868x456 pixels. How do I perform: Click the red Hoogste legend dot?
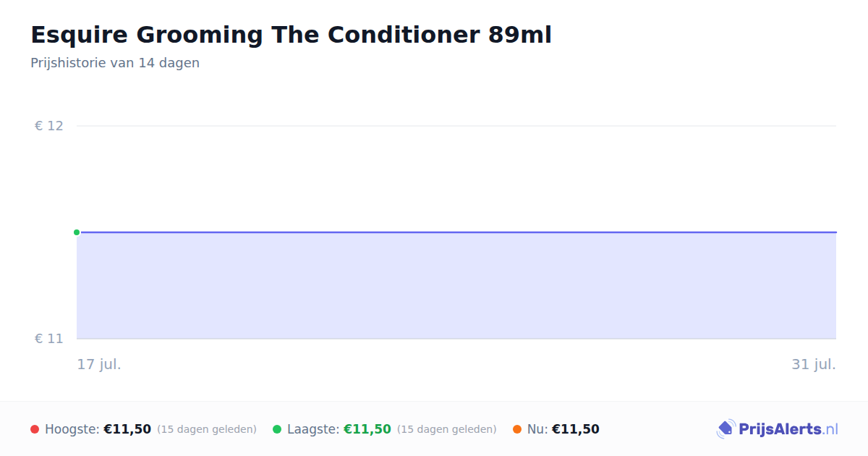point(35,429)
